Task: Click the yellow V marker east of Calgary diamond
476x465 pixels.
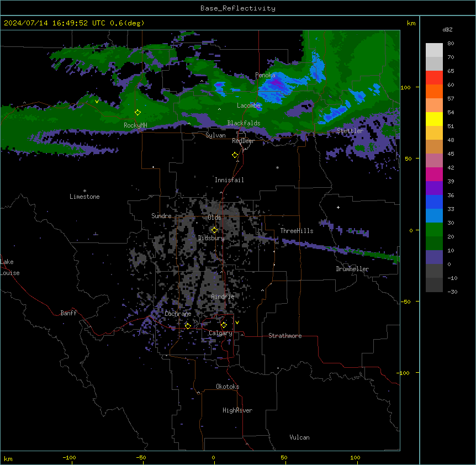Action: (237, 323)
